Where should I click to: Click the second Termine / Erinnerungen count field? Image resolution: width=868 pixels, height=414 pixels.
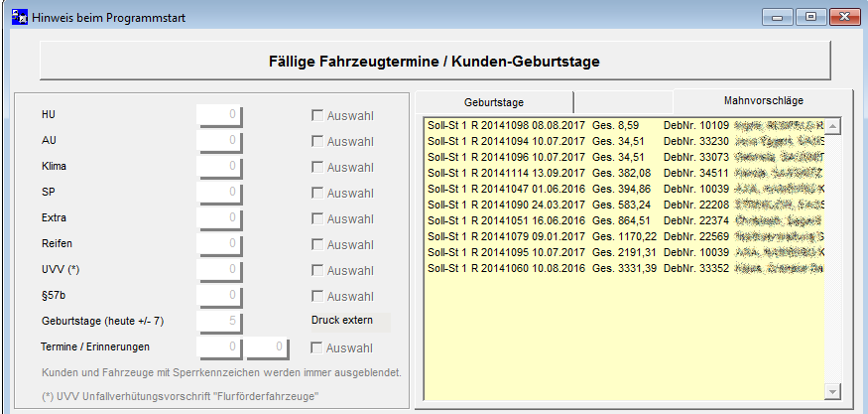coord(268,348)
